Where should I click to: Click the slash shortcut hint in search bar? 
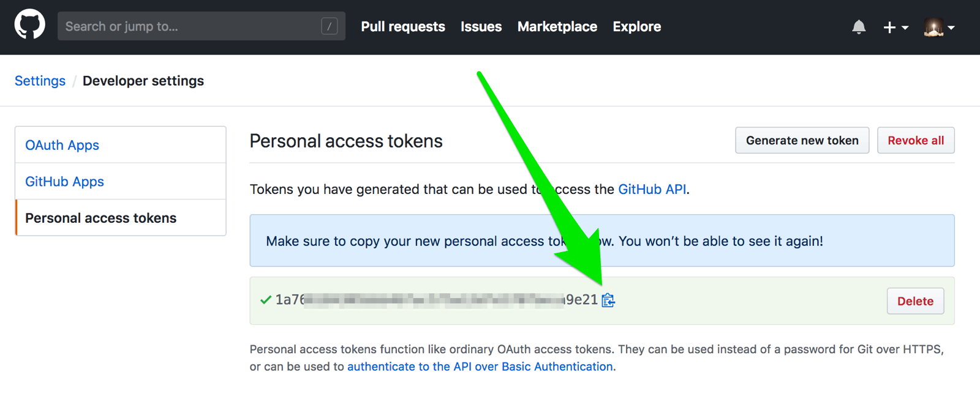(x=330, y=26)
